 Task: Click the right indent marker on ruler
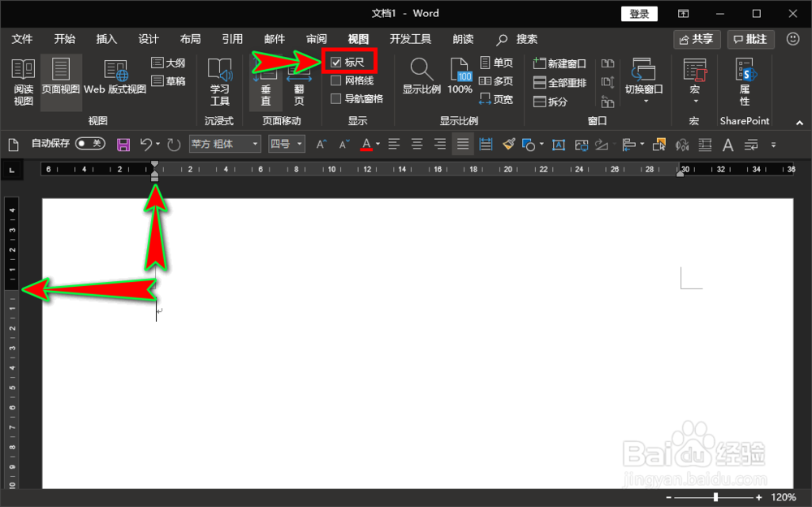pos(680,174)
